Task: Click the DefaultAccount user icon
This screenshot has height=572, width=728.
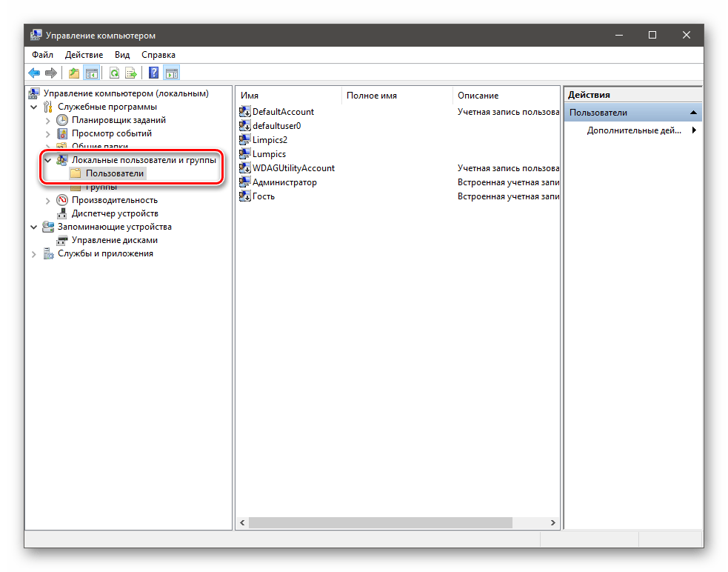Action: point(244,112)
